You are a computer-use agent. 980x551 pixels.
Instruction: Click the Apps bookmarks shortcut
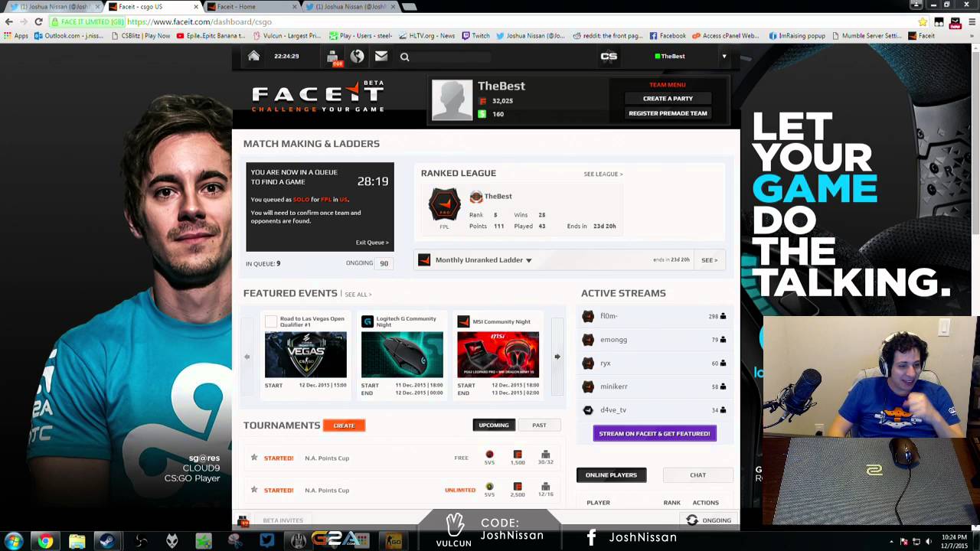tap(16, 36)
